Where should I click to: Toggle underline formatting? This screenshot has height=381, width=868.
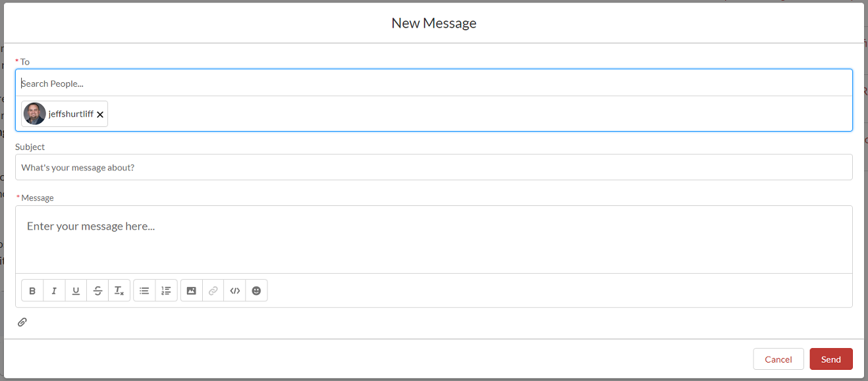76,290
